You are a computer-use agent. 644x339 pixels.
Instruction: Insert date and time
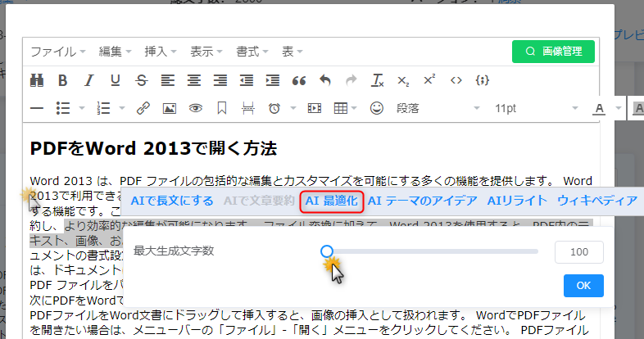coord(274,108)
